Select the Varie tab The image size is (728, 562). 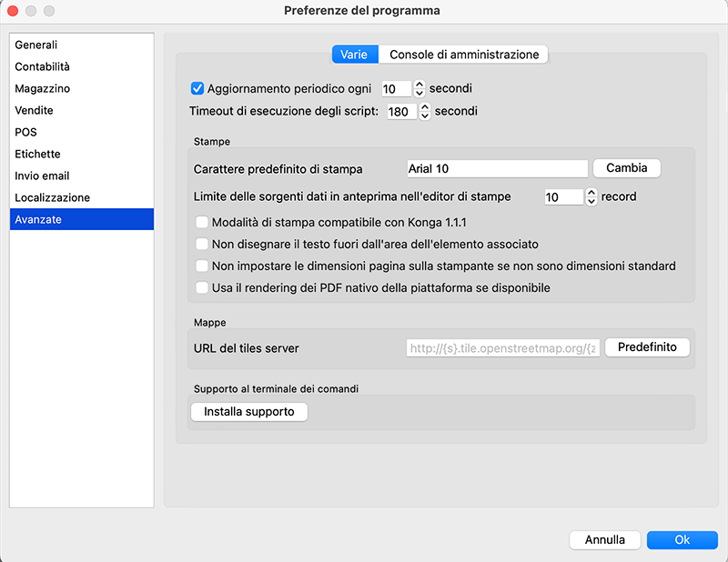[354, 55]
